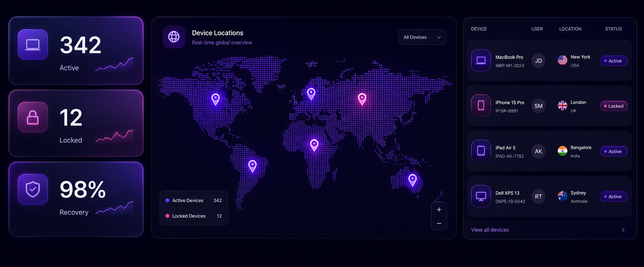Sort by the DEVICE column header
Viewport: 644px width, 267px height.
click(479, 29)
